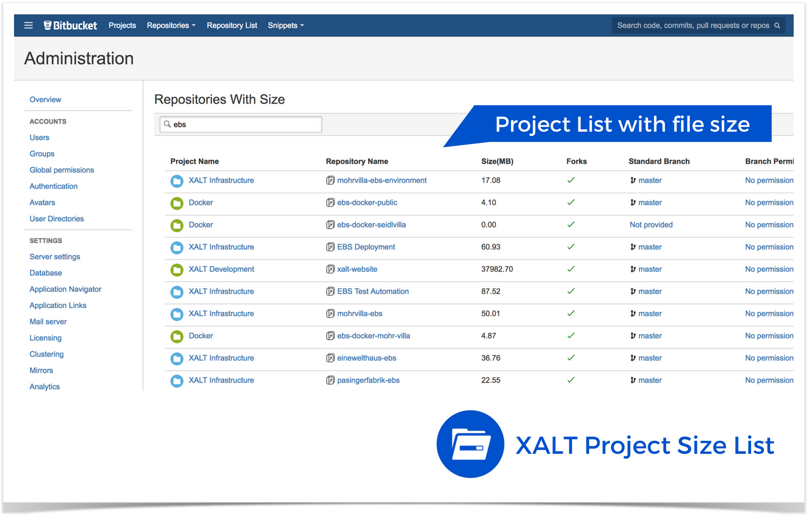
Task: Open Clustering page
Action: click(x=46, y=354)
